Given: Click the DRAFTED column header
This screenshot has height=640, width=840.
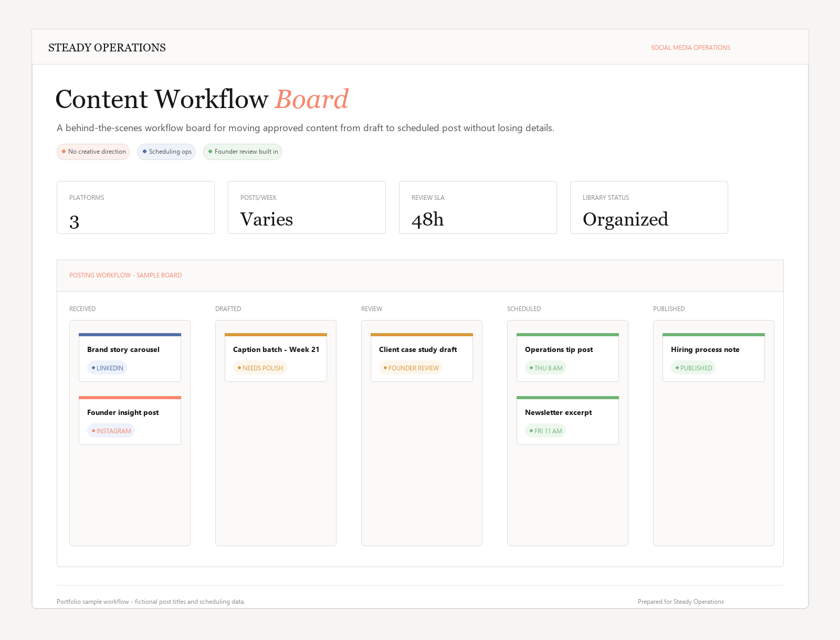Looking at the screenshot, I should [x=228, y=309].
